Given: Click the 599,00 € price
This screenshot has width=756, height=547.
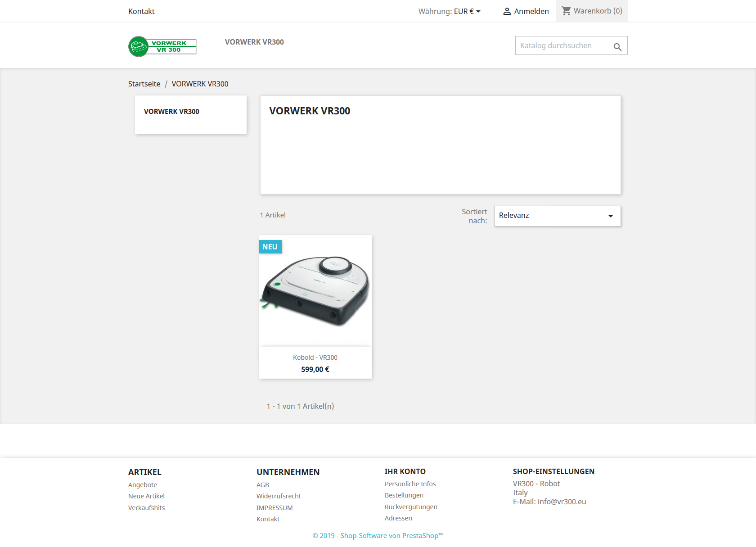Looking at the screenshot, I should 315,369.
